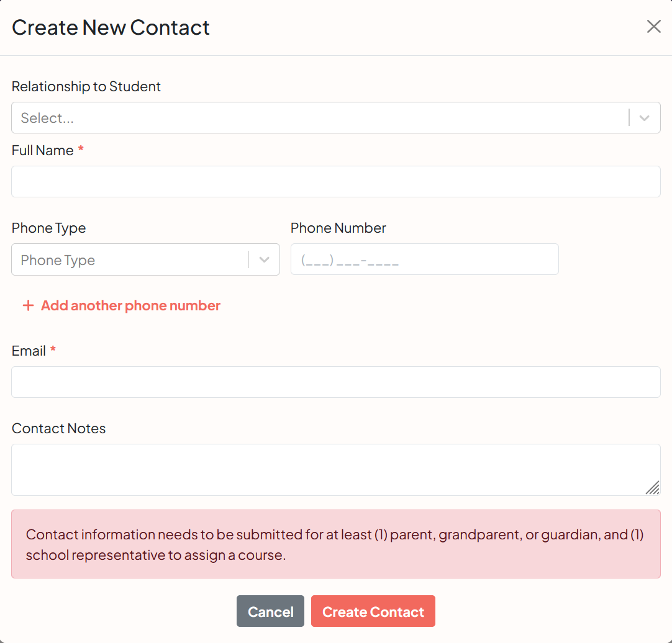
Task: Click inside the Full Name field
Action: click(x=335, y=181)
